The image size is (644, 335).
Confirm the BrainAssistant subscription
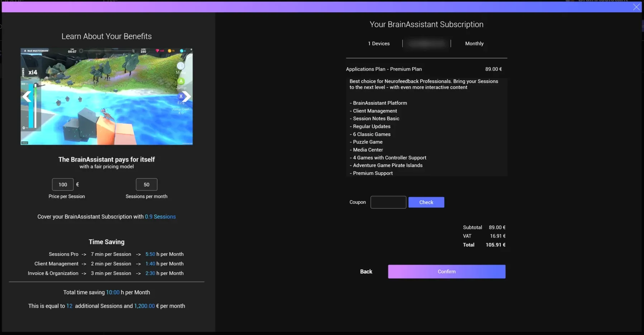[x=447, y=272]
